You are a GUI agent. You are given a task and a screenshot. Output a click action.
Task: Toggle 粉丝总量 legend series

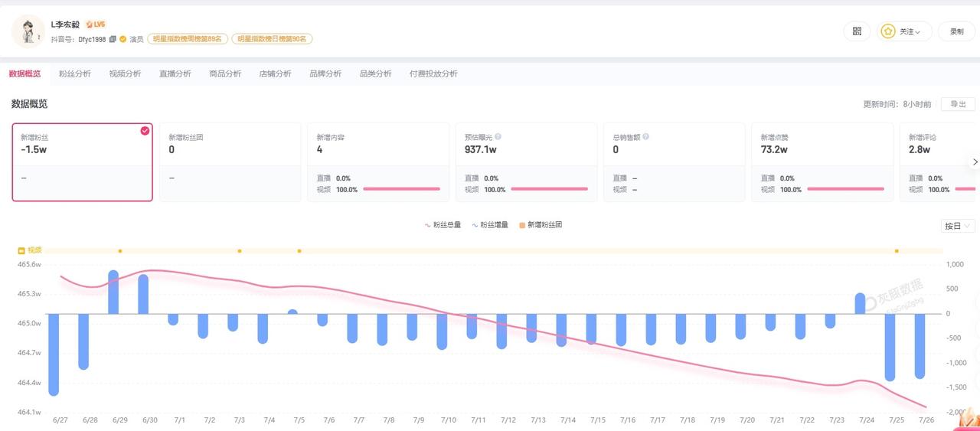[x=443, y=225]
